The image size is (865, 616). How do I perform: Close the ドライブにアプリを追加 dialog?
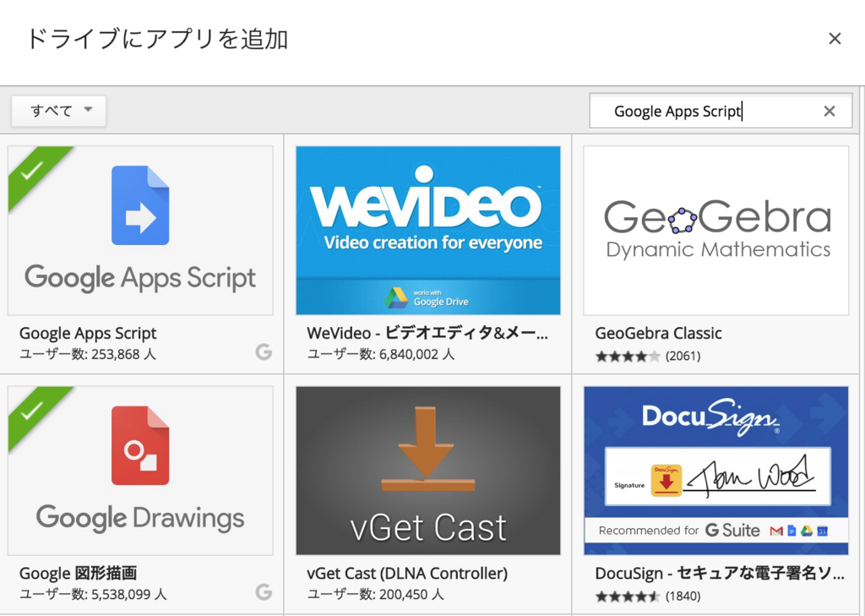pos(835,39)
